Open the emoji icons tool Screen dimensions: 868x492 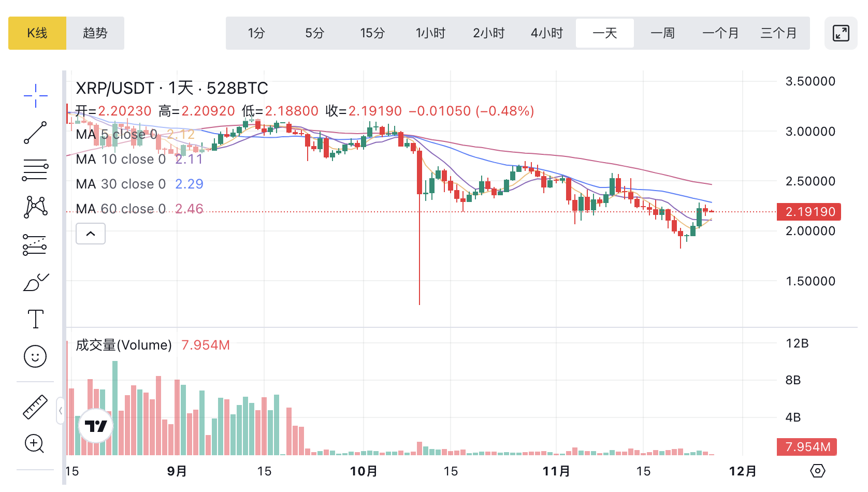pyautogui.click(x=35, y=356)
